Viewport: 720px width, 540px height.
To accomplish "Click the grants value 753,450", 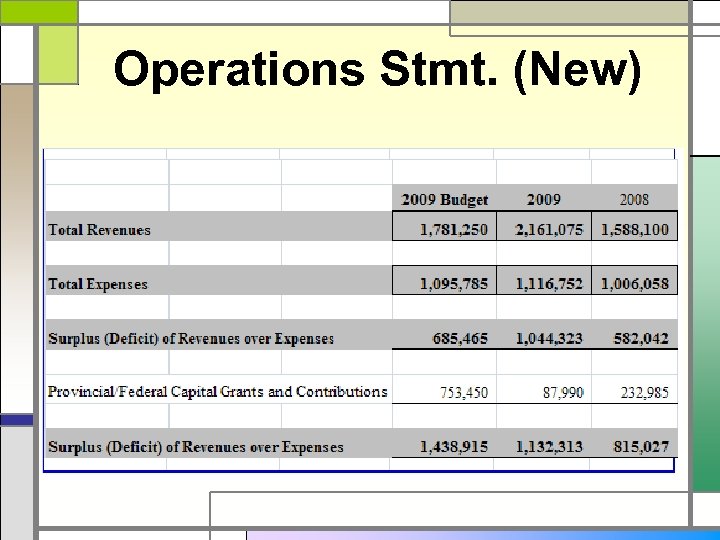I will (x=464, y=393).
